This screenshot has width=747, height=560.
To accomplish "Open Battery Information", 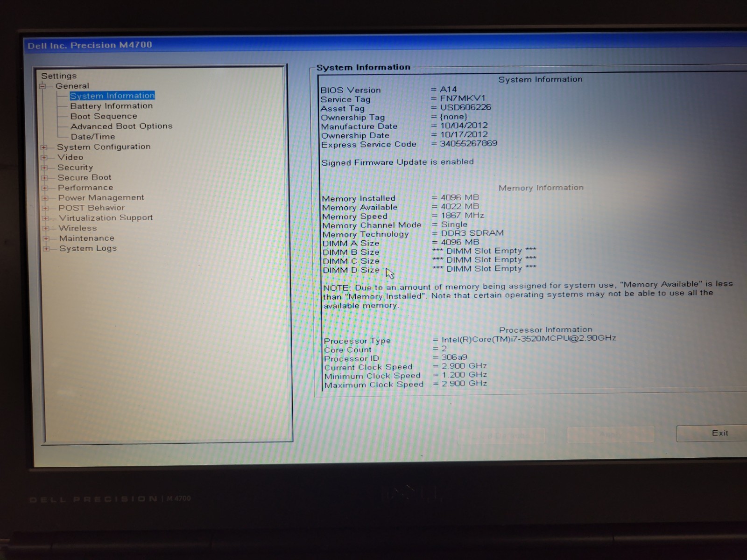I will click(x=112, y=106).
